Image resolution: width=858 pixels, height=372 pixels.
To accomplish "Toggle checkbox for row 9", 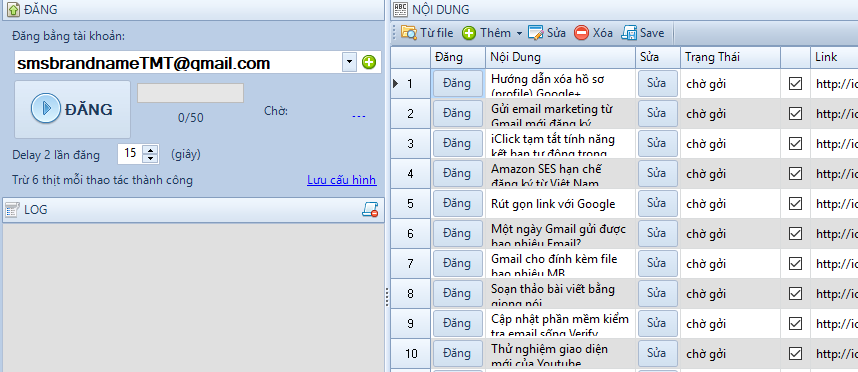I will [795, 323].
